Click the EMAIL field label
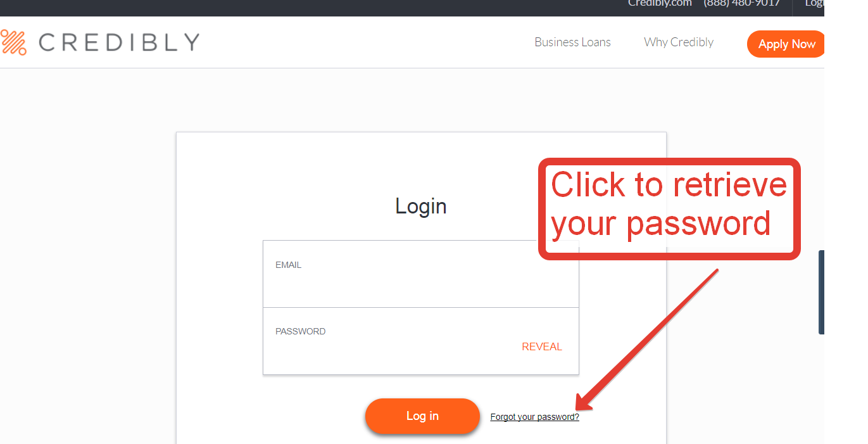This screenshot has width=868, height=444. (288, 265)
